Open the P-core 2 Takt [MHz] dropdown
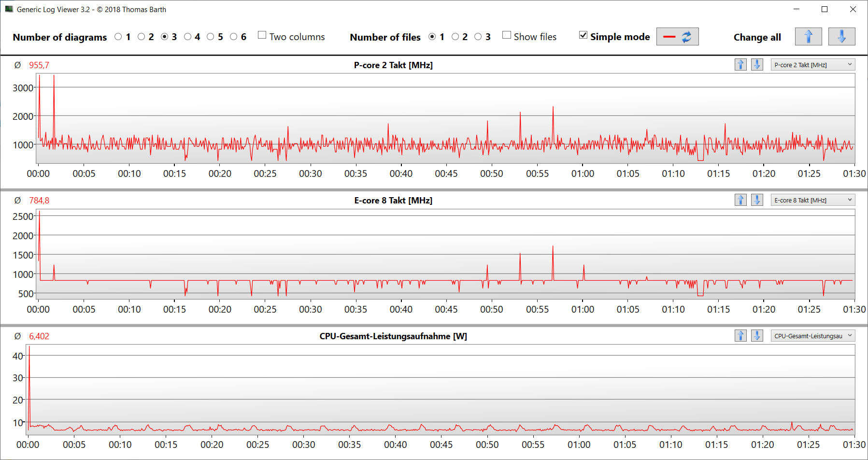Image resolution: width=868 pixels, height=460 pixels. click(812, 65)
